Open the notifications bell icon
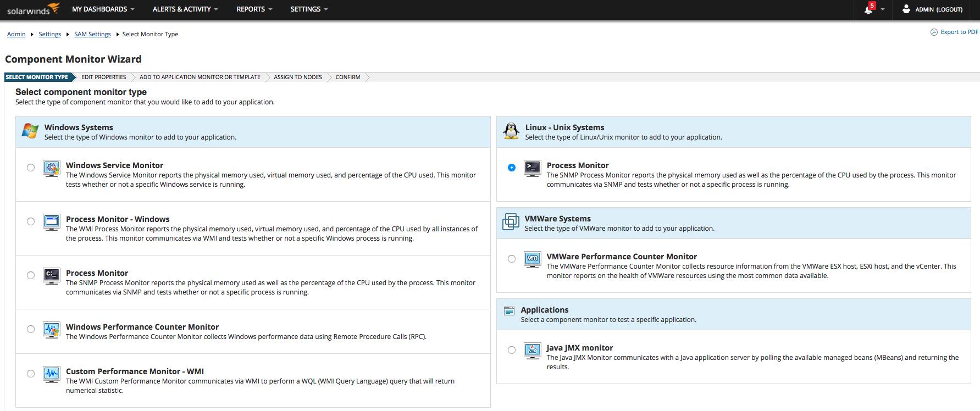The width and height of the screenshot is (980, 411). [868, 9]
